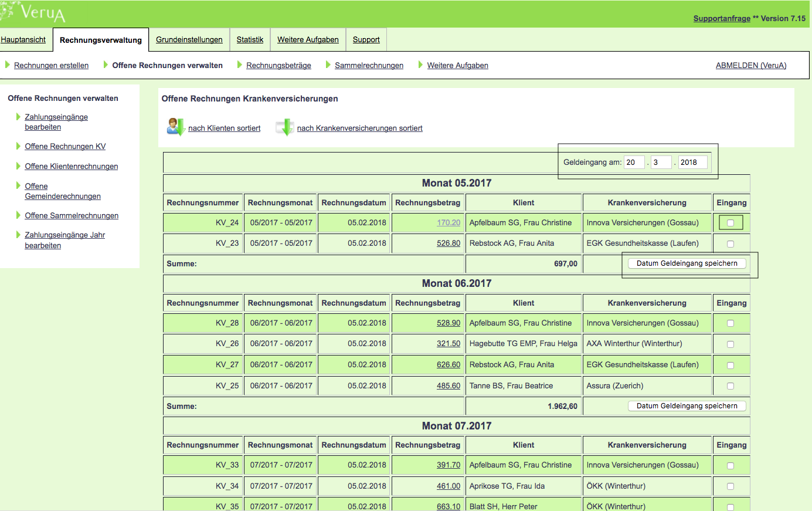Go to Rechnungsbeträge submenu
This screenshot has width=812, height=511.
(278, 65)
